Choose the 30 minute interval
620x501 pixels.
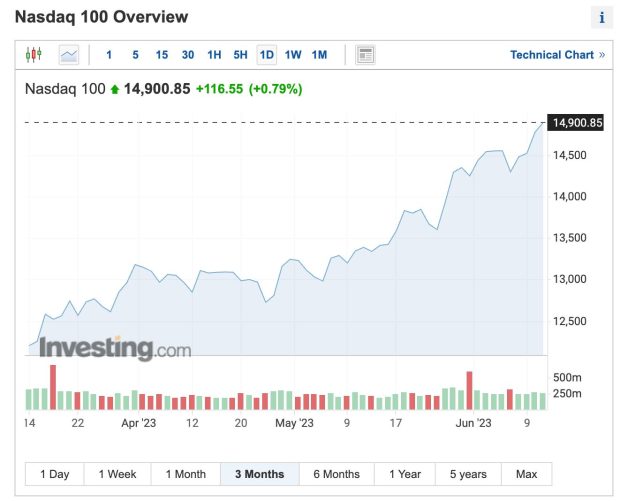(188, 55)
